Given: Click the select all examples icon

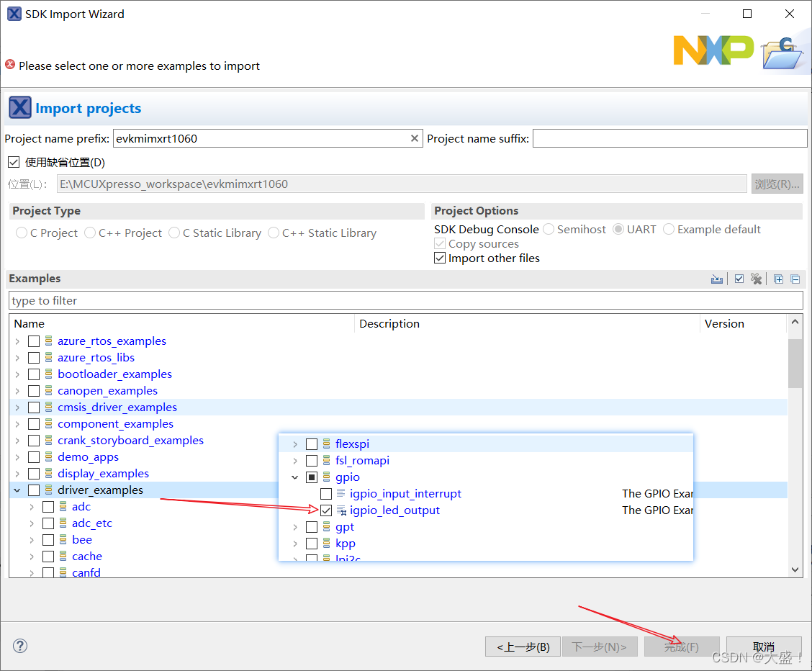Looking at the screenshot, I should [x=739, y=279].
